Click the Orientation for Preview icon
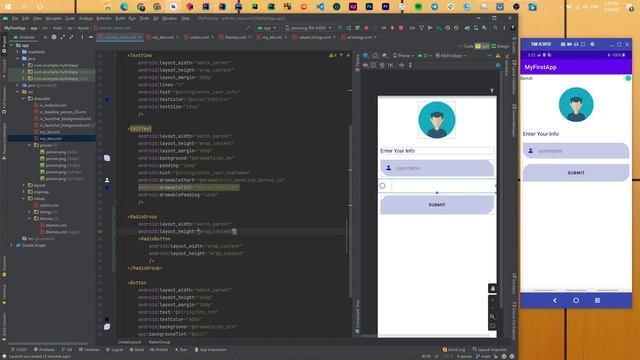This screenshot has width=640, height=360. 375,56
